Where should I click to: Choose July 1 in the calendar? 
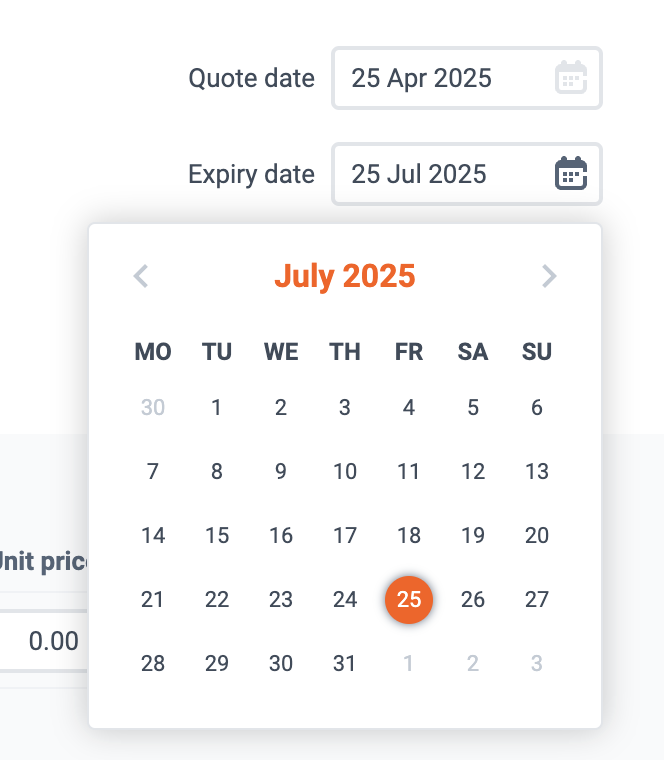[217, 408]
